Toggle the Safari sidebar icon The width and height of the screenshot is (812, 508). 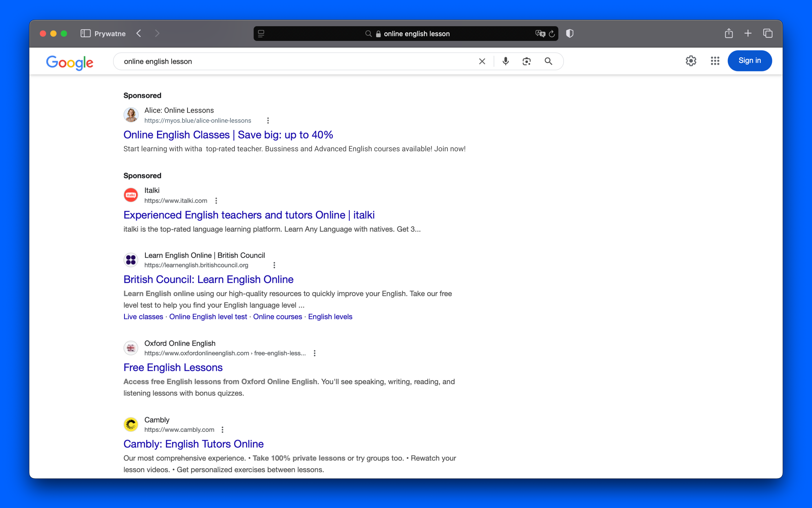[85, 33]
